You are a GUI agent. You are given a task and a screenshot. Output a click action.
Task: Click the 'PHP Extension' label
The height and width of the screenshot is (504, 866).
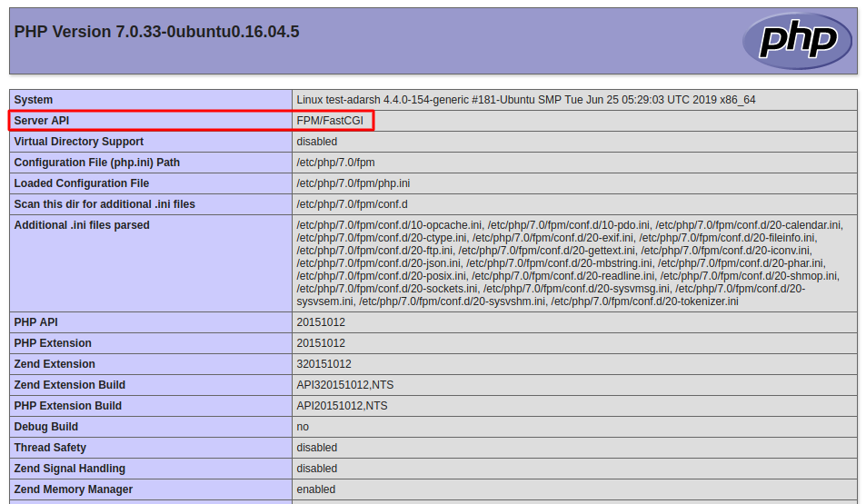point(53,344)
